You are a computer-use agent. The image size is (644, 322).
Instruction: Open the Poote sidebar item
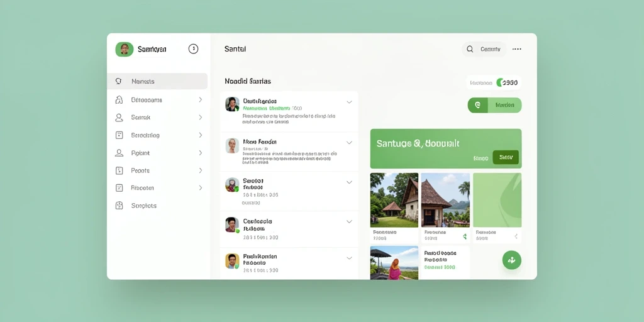point(157,170)
